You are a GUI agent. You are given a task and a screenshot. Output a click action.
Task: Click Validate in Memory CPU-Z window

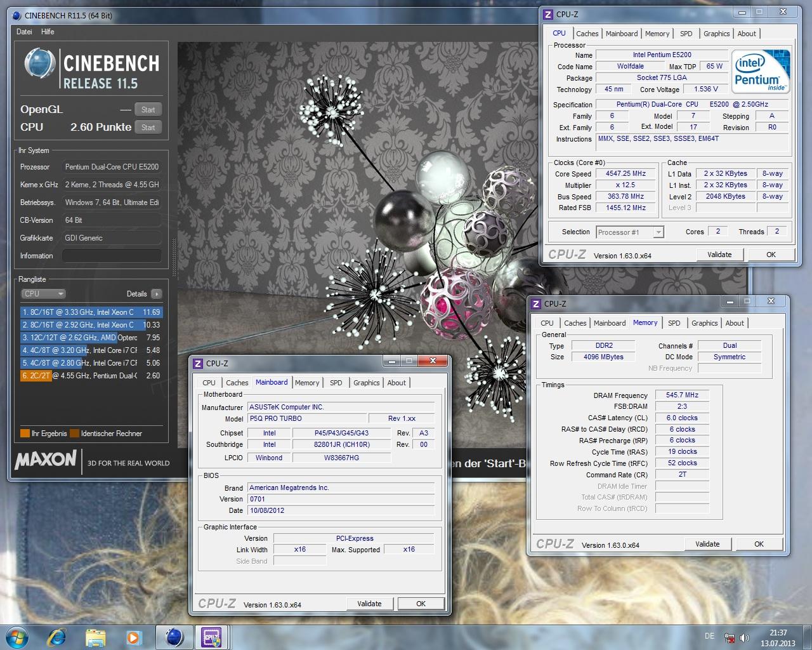click(707, 544)
